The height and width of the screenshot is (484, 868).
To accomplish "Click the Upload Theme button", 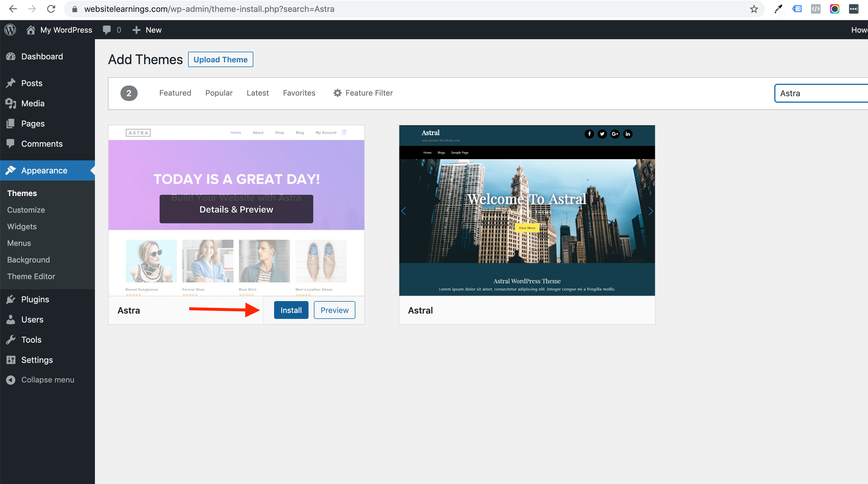I will 221,59.
